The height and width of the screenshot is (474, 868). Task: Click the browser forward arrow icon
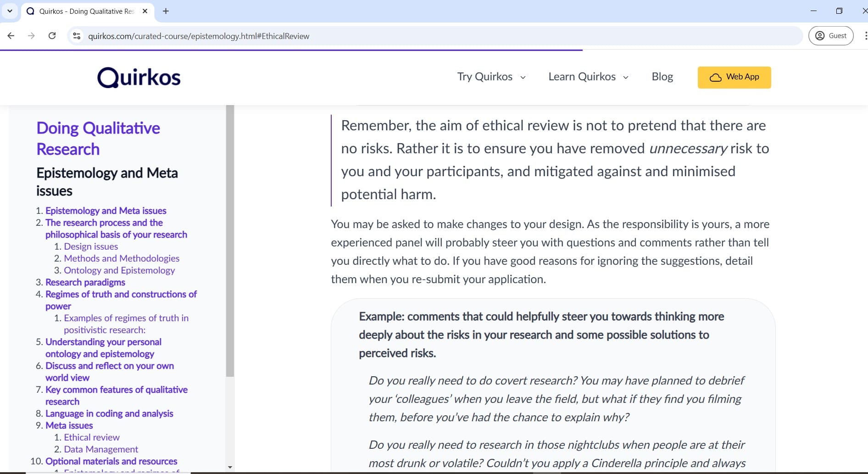(31, 36)
